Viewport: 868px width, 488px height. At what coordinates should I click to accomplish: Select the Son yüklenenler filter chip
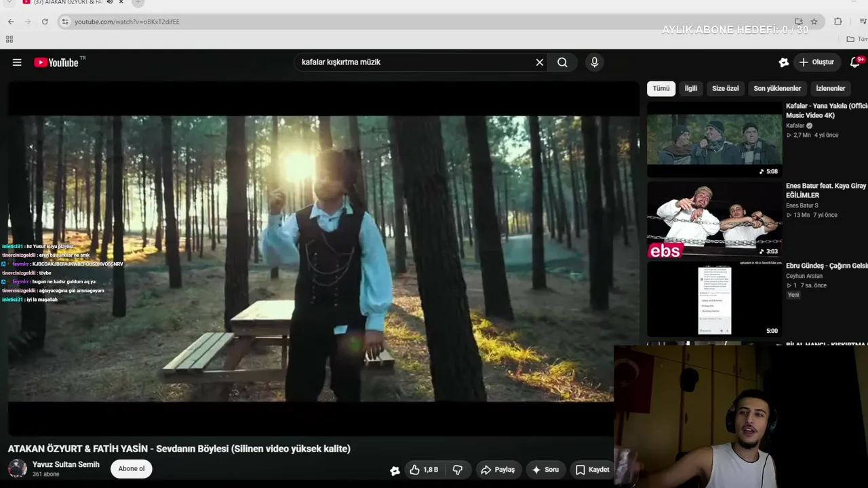777,88
